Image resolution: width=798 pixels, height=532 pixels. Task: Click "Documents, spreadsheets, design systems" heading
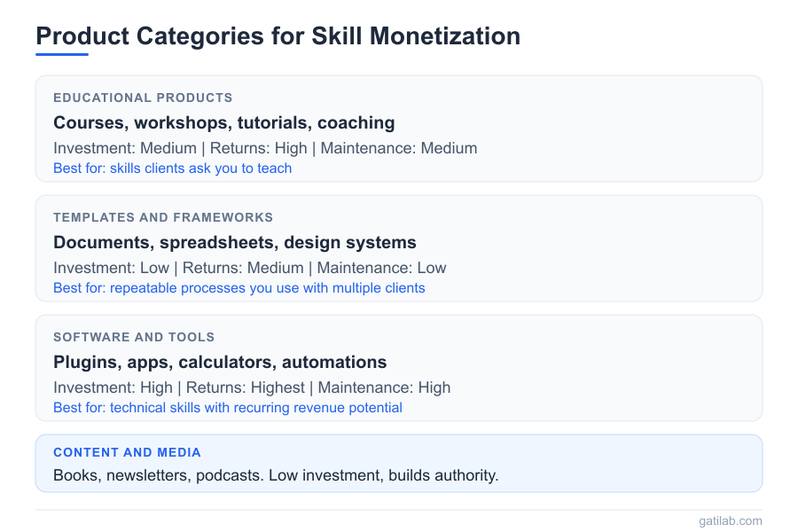[235, 242]
